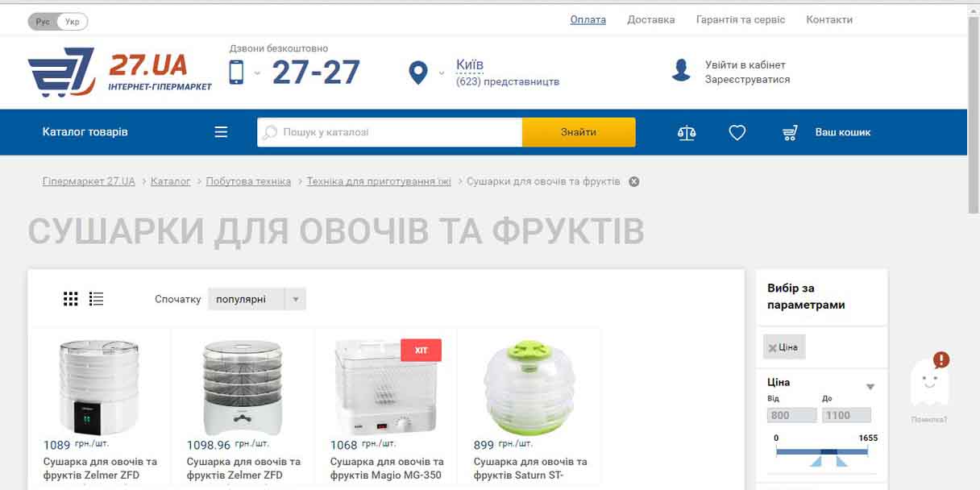The height and width of the screenshot is (490, 980).
Task: Open the catalog hamburger menu icon
Action: tap(221, 132)
